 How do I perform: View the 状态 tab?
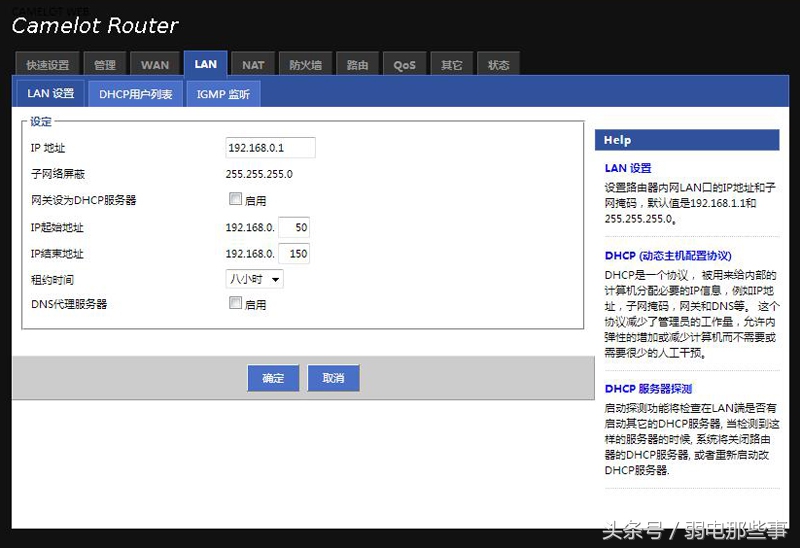[498, 64]
